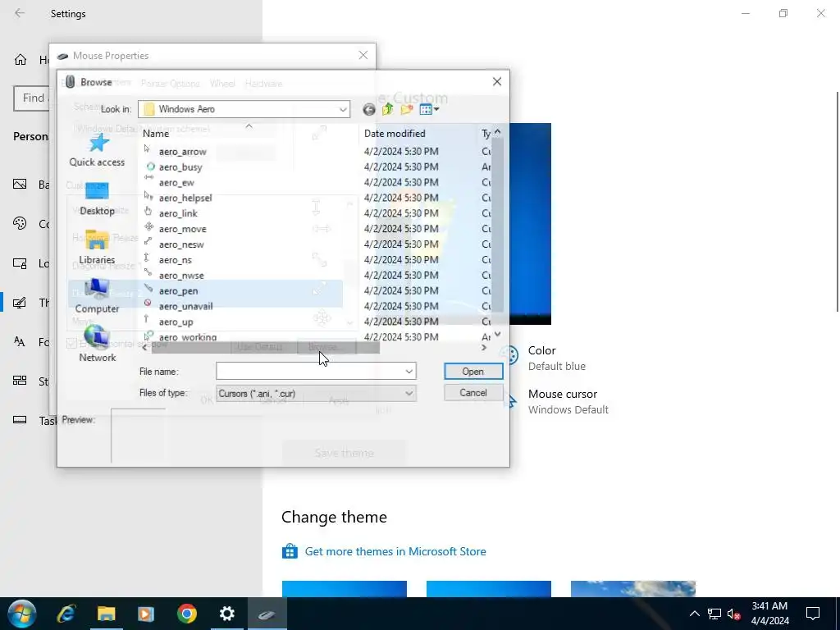Cancel the Browse dialog
840x630 pixels.
[473, 393]
